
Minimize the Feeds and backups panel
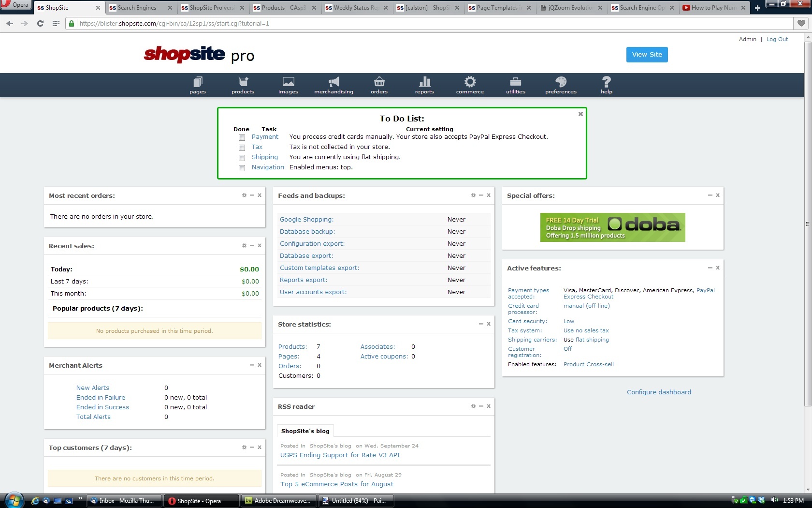(x=481, y=195)
